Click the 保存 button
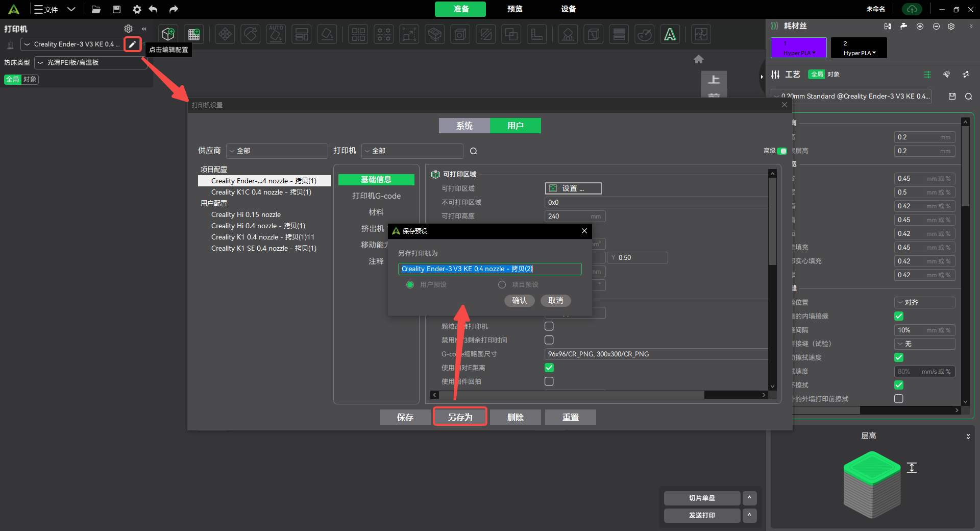 click(405, 417)
